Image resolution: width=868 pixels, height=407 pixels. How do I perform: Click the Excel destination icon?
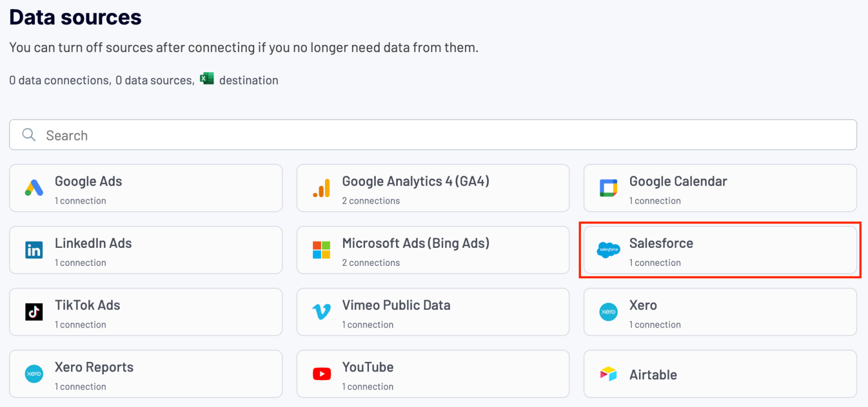click(x=207, y=78)
